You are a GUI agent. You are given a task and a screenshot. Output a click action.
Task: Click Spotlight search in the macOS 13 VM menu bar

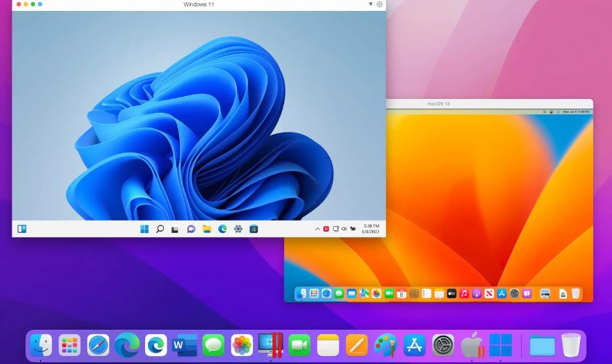pyautogui.click(x=544, y=112)
